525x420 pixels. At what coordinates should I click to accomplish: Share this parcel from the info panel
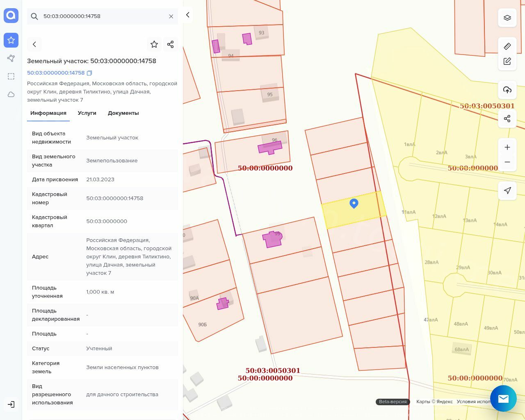click(171, 44)
